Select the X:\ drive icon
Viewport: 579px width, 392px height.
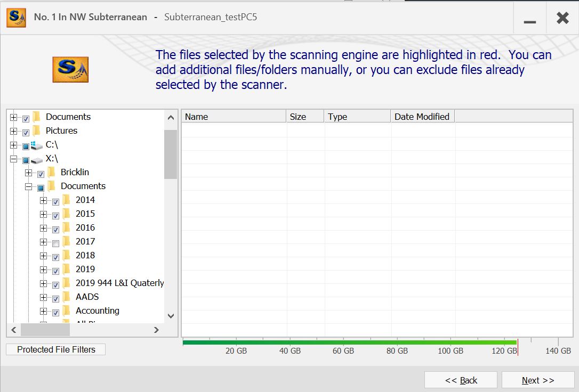(x=37, y=159)
